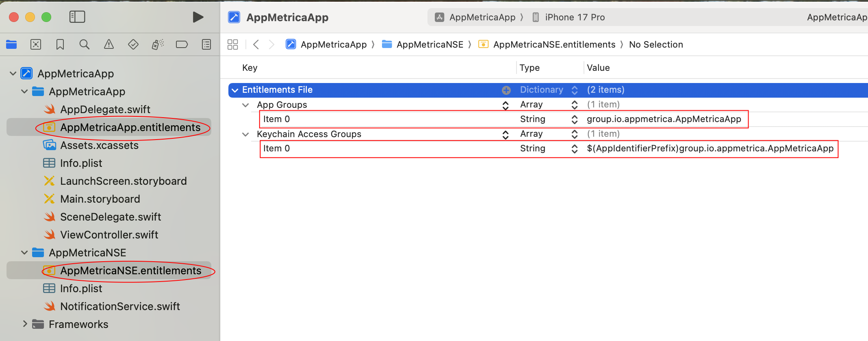Open the Report navigator icon
Screen dimensions: 868x341
click(206, 44)
